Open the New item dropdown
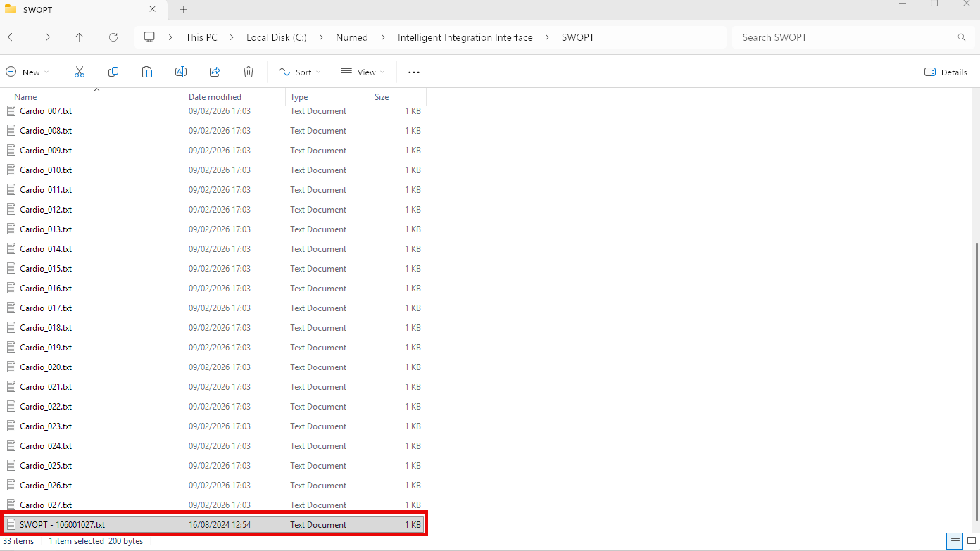The height and width of the screenshot is (551, 980). click(x=27, y=72)
